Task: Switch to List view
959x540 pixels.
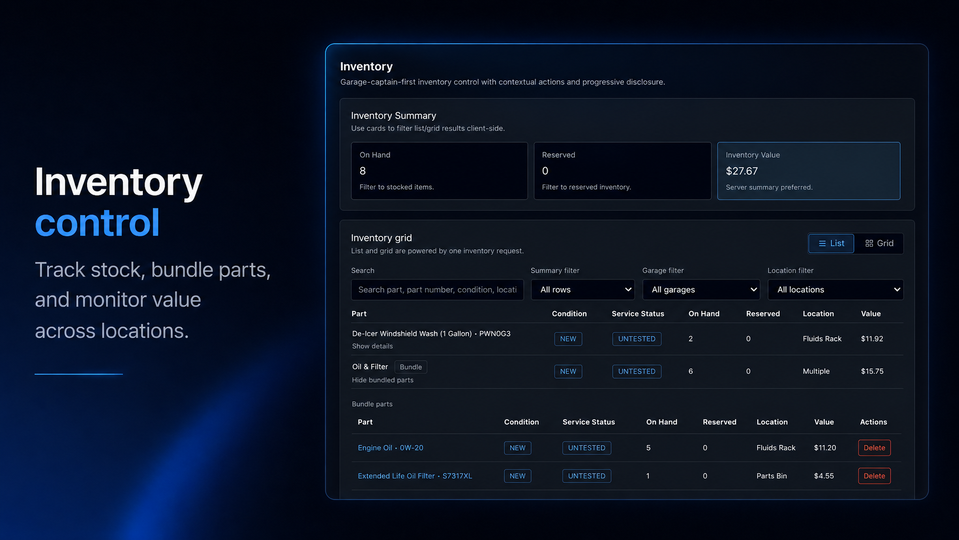Action: pos(831,243)
